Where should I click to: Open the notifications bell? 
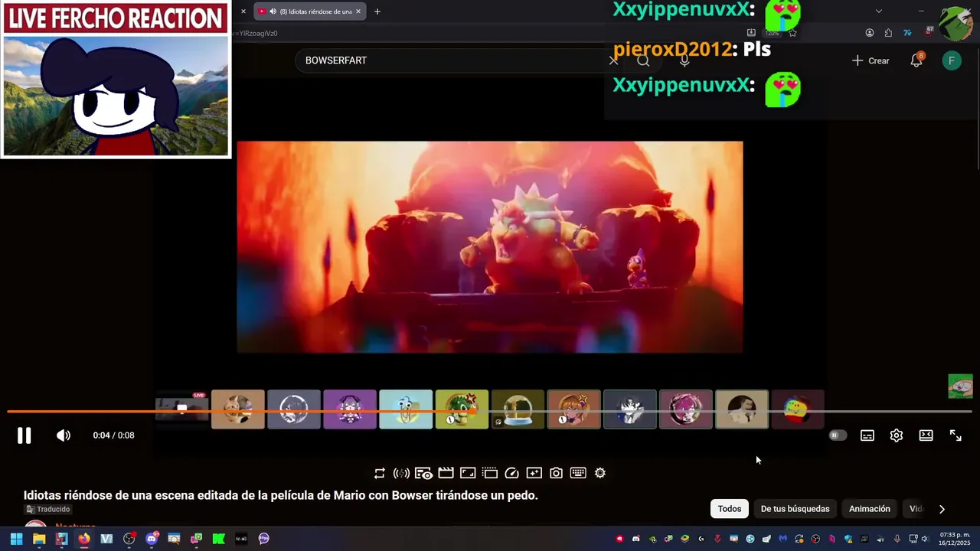point(916,60)
